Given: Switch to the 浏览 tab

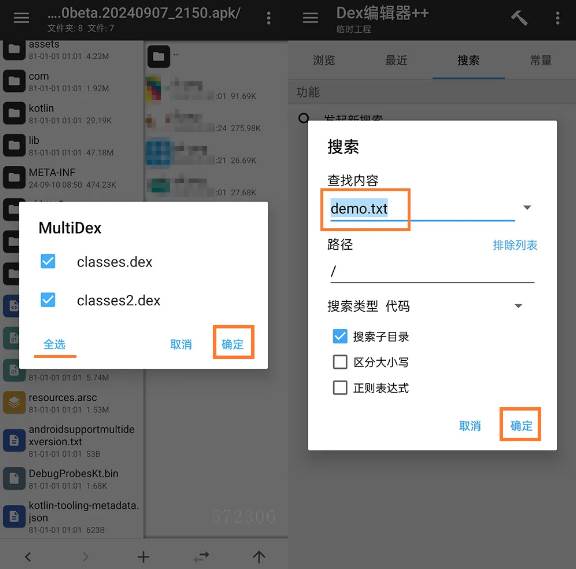Looking at the screenshot, I should (x=324, y=60).
